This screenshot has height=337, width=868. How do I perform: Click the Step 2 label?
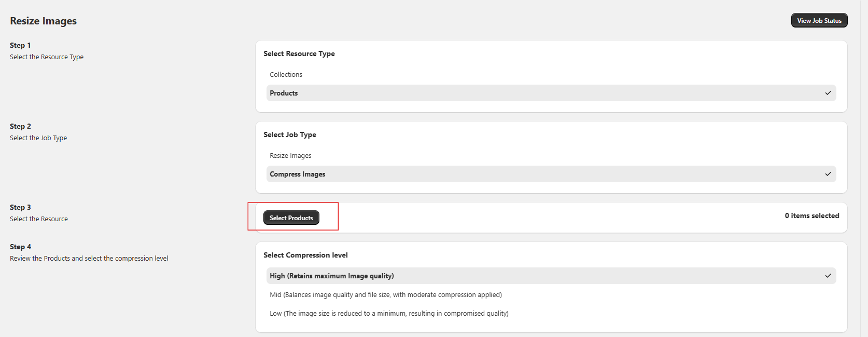coord(20,127)
